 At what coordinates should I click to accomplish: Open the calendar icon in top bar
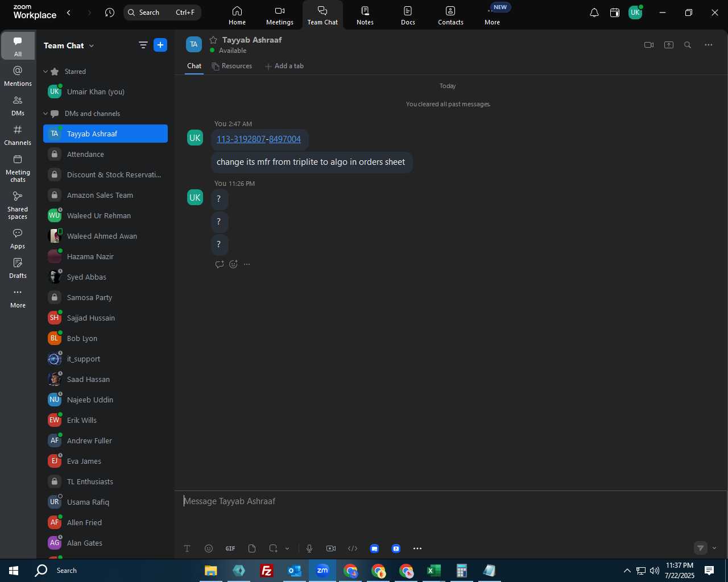click(x=615, y=13)
